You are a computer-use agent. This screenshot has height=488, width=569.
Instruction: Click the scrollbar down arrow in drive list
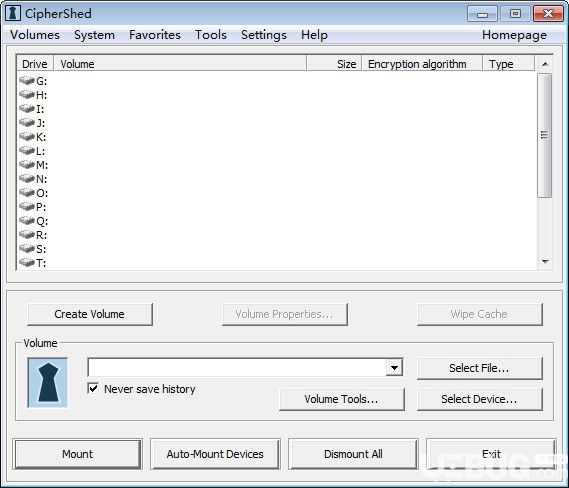[545, 262]
